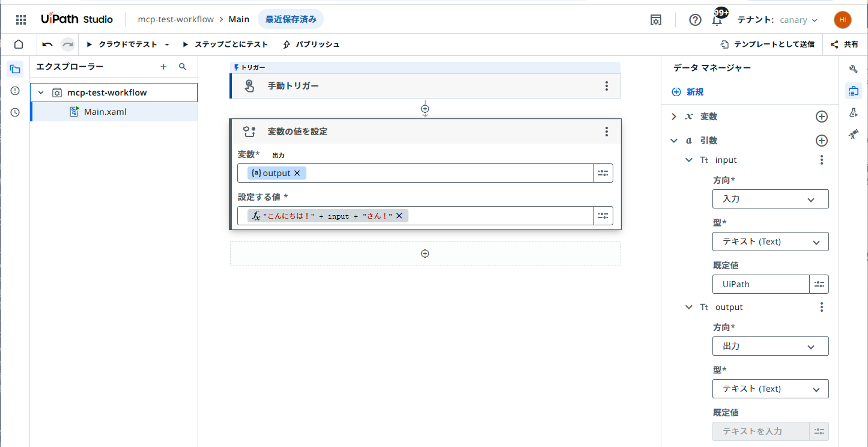Open the HI user avatar menu
The width and height of the screenshot is (868, 447).
coord(842,20)
